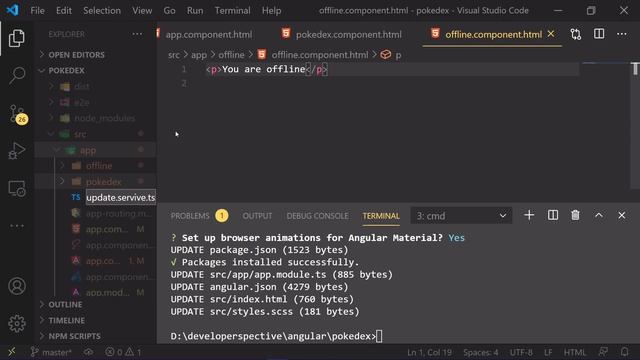Screen dimensions: 640x360
Task: Split the terminal panel
Action: tap(553, 215)
